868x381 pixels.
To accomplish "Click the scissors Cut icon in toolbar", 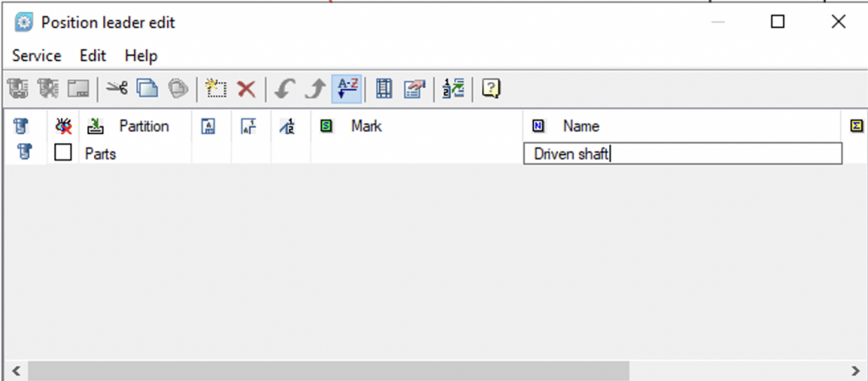I will pyautogui.click(x=116, y=88).
